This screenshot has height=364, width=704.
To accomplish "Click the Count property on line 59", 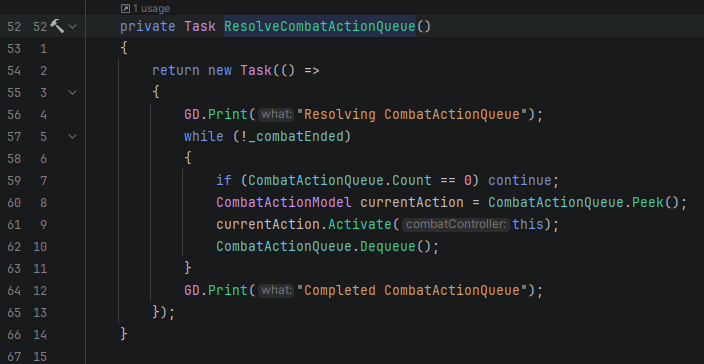I will 412,180.
